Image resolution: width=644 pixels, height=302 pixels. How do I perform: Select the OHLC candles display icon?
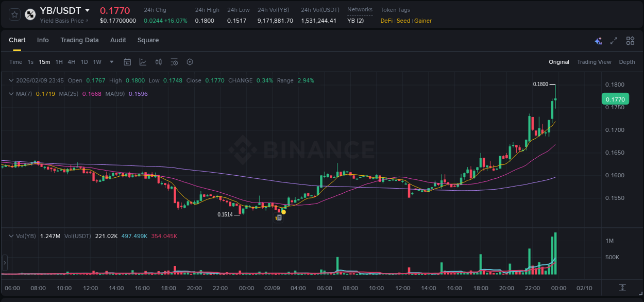pos(158,62)
